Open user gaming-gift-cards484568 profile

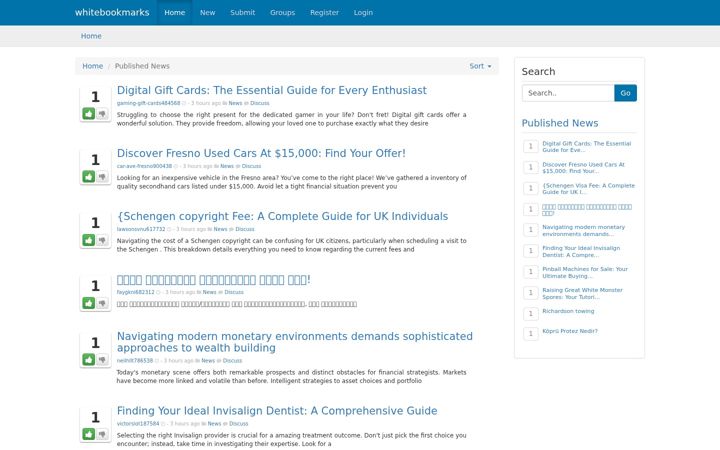point(148,103)
